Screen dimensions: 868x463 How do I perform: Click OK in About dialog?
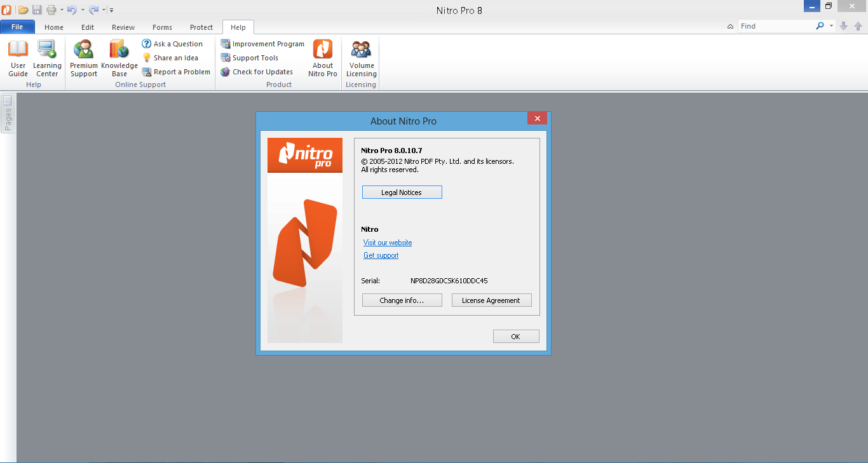pyautogui.click(x=516, y=337)
